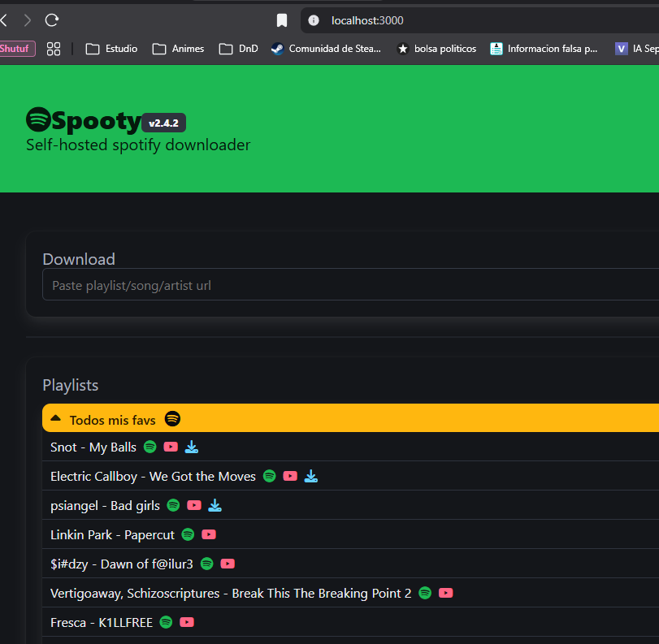
Task: Open Vertigoaway Breaking Point 2 on Spotify
Action: (x=425, y=593)
